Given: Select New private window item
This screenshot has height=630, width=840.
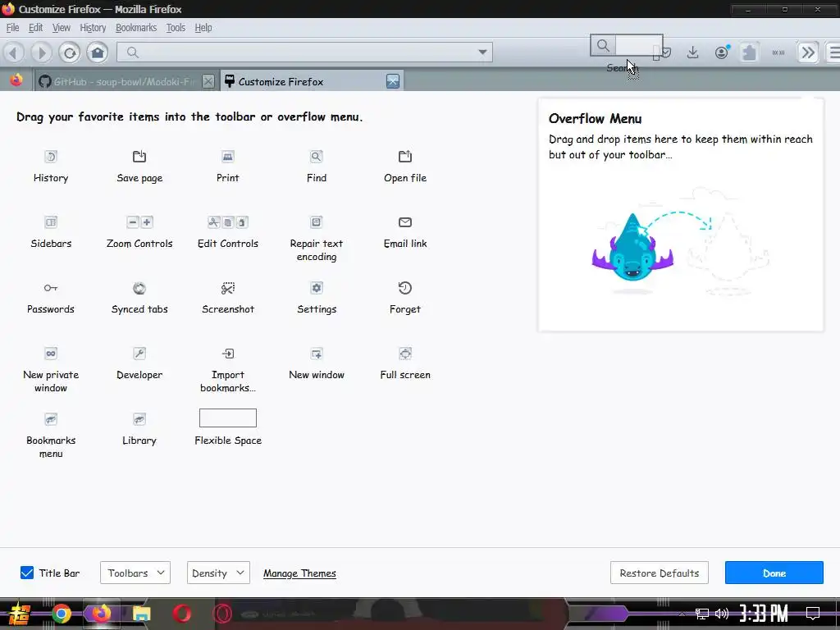Looking at the screenshot, I should [x=51, y=370].
